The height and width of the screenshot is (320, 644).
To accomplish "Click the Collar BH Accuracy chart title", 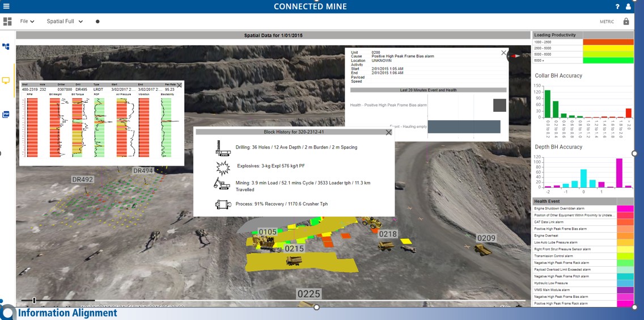I will [x=558, y=75].
